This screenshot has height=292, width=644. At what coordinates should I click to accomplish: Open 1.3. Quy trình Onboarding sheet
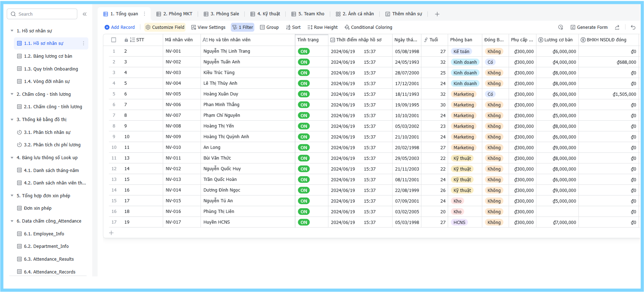(51, 69)
